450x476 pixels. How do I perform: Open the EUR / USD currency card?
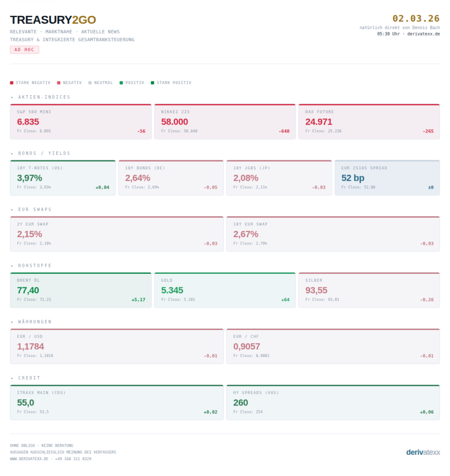click(117, 347)
